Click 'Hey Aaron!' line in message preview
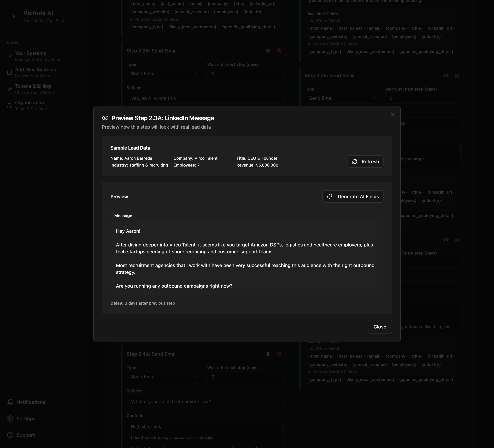 click(x=128, y=231)
